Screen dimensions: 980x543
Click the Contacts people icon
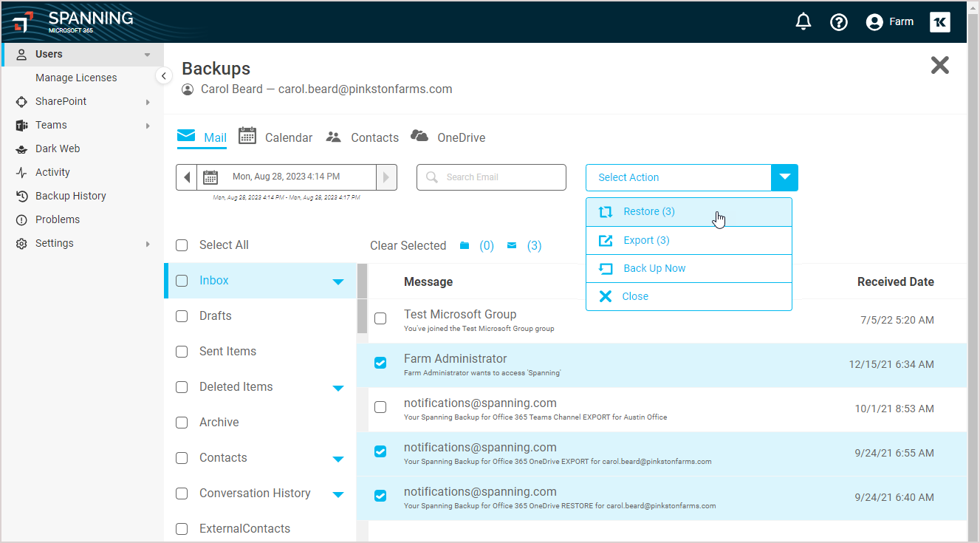[334, 137]
